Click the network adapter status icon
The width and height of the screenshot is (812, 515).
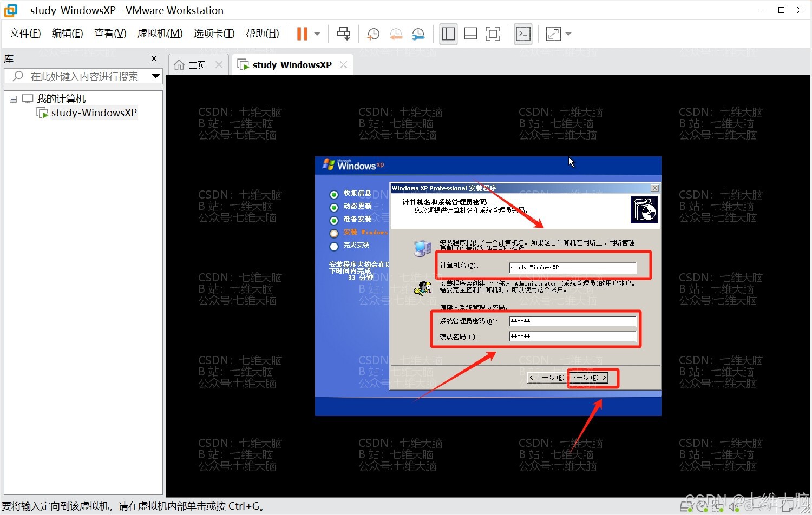[x=718, y=506]
